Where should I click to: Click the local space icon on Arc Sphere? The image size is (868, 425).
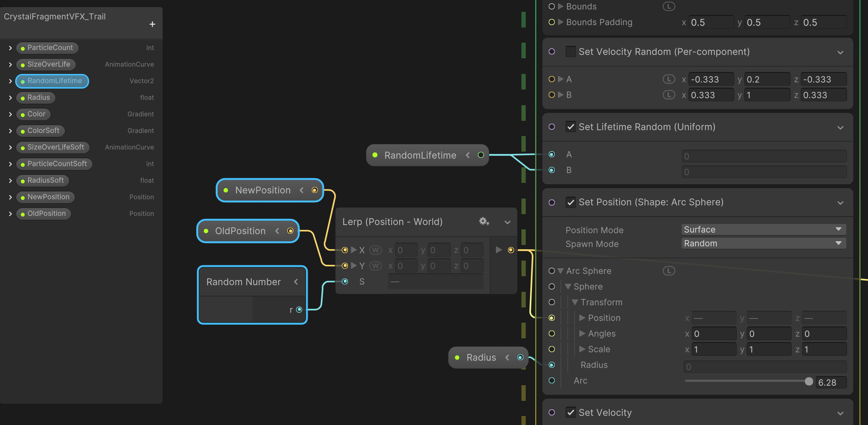point(668,271)
